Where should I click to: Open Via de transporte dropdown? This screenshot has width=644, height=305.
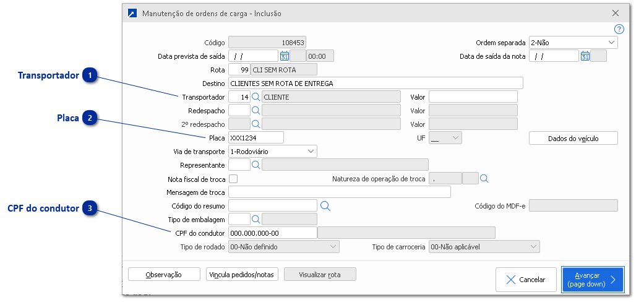pyautogui.click(x=273, y=152)
